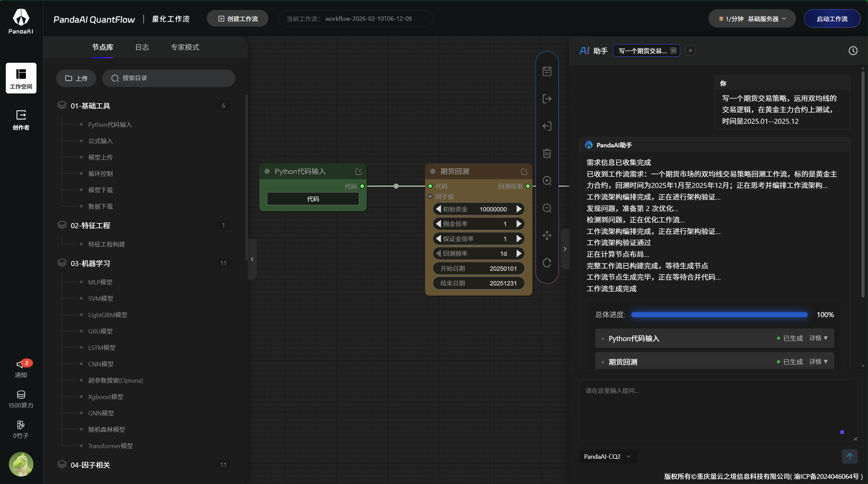Viewport: 868px width, 484px height.
Task: Increase 初始资金 with right arrow
Action: click(x=519, y=209)
